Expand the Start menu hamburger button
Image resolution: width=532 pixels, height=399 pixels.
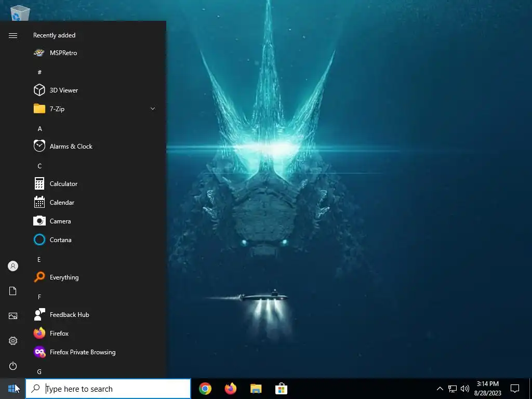coord(13,36)
